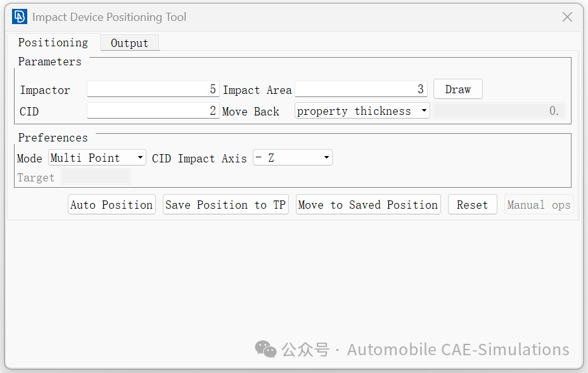The width and height of the screenshot is (588, 373).
Task: Click the Draw button
Action: 458,89
